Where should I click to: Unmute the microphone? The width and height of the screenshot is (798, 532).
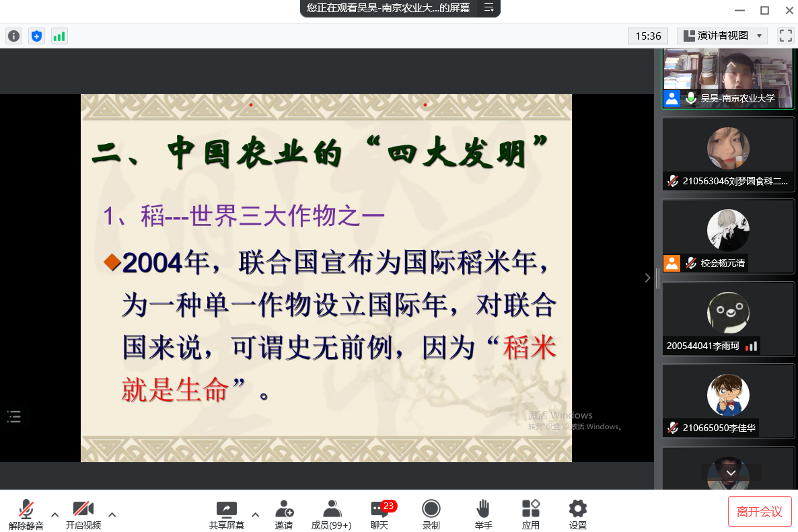point(26,515)
